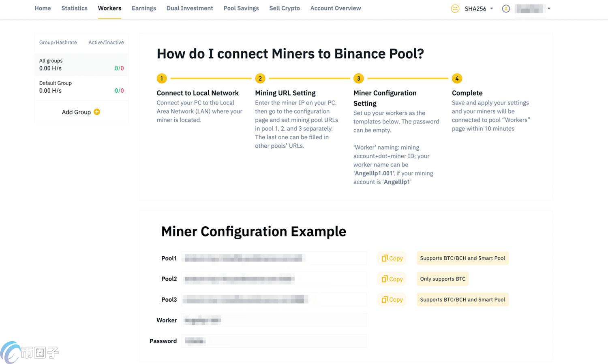
Task: Click the 'Only supports BTC' tag
Action: coord(443,279)
